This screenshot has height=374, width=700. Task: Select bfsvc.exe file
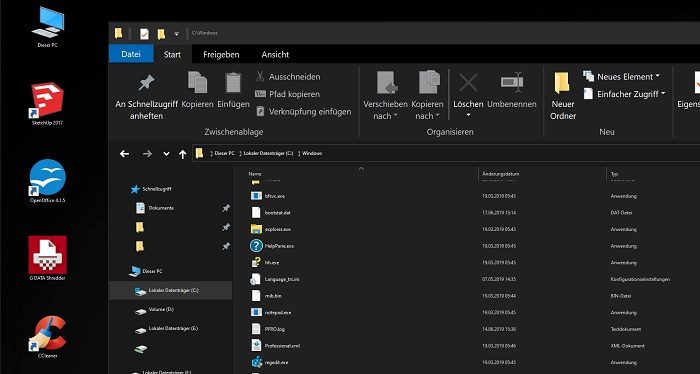[x=275, y=196]
